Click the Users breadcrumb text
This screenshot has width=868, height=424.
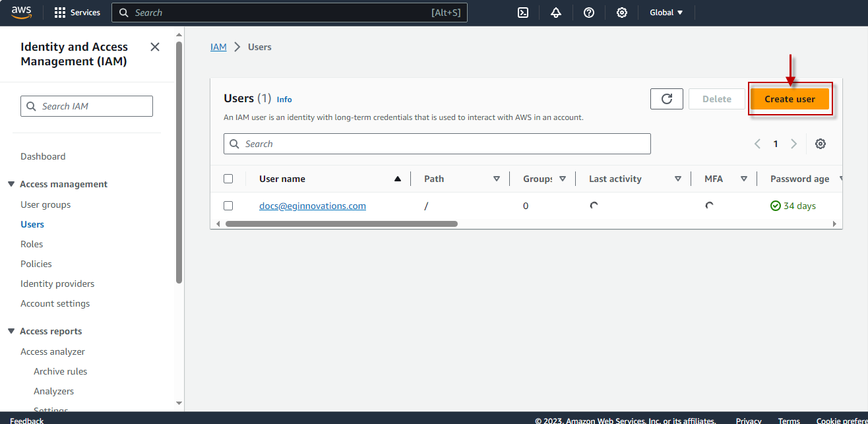(x=260, y=47)
